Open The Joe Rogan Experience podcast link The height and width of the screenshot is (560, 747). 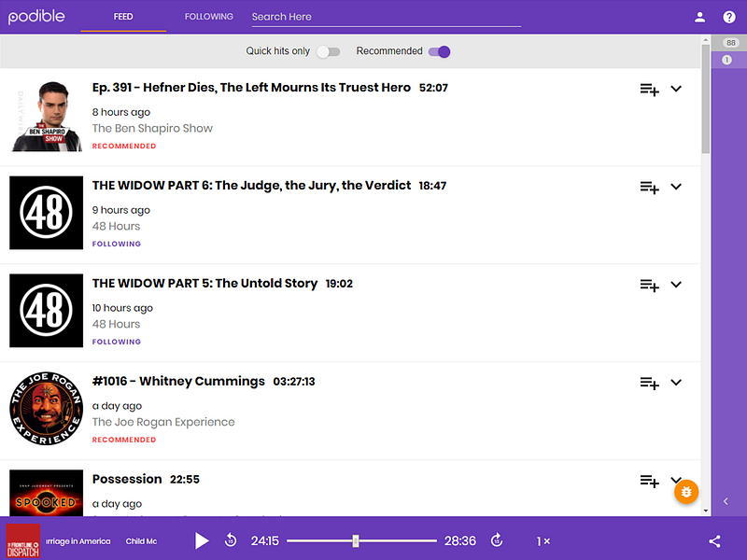pyautogui.click(x=163, y=422)
